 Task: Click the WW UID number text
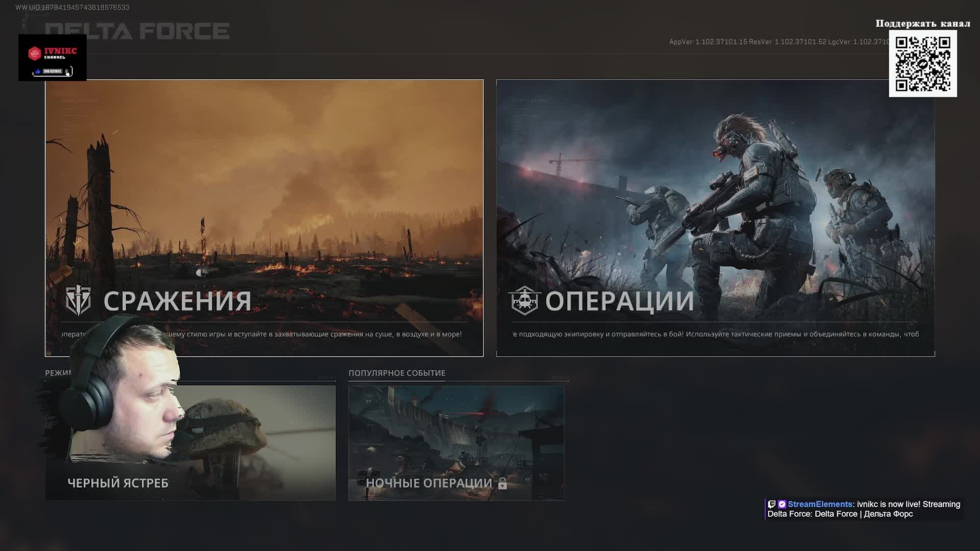(x=72, y=8)
